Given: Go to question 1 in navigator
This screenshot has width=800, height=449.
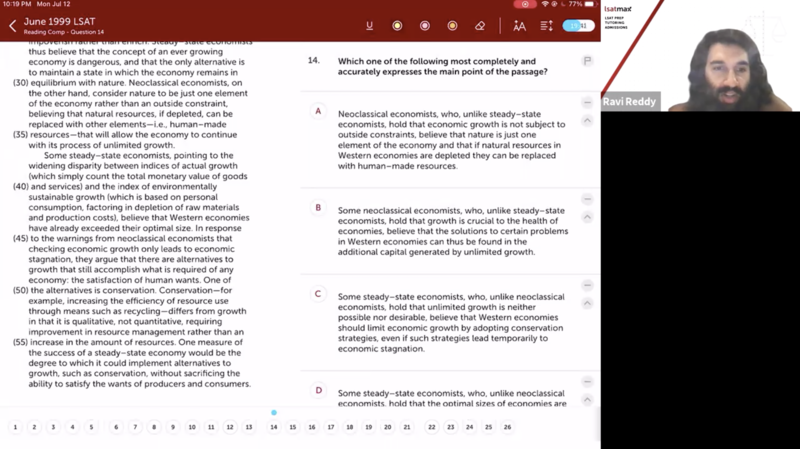Looking at the screenshot, I should tap(15, 427).
